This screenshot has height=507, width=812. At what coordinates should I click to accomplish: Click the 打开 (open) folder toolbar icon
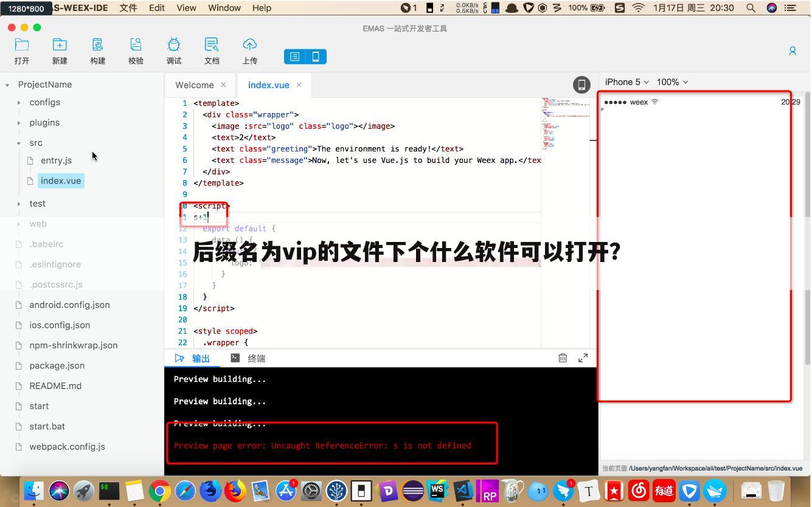pyautogui.click(x=22, y=45)
